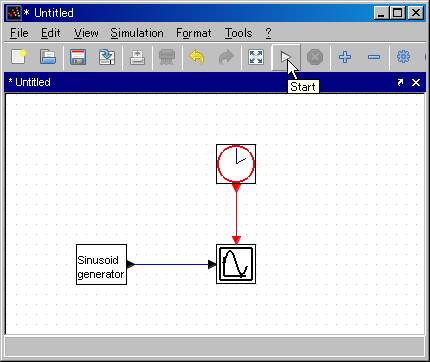430x362 pixels.
Task: Open the File menu
Action: coord(19,33)
